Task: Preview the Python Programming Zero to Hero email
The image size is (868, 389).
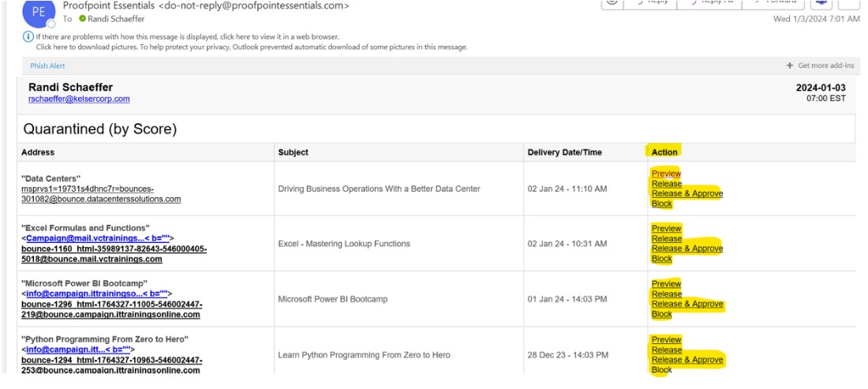Action: 666,340
